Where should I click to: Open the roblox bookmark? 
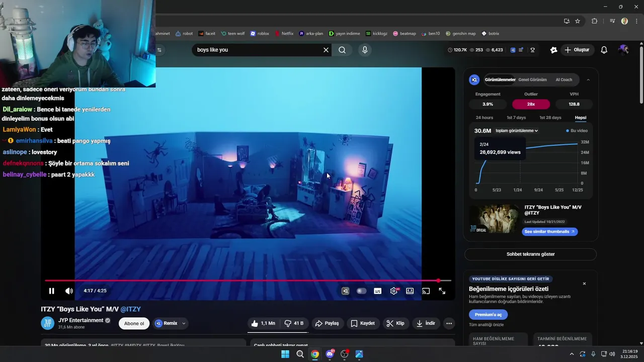(260, 34)
